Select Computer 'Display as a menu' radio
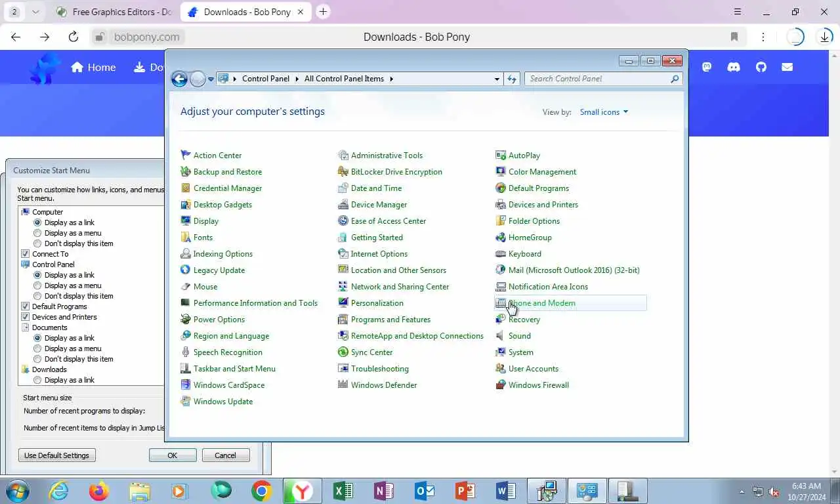840x504 pixels. tap(37, 233)
